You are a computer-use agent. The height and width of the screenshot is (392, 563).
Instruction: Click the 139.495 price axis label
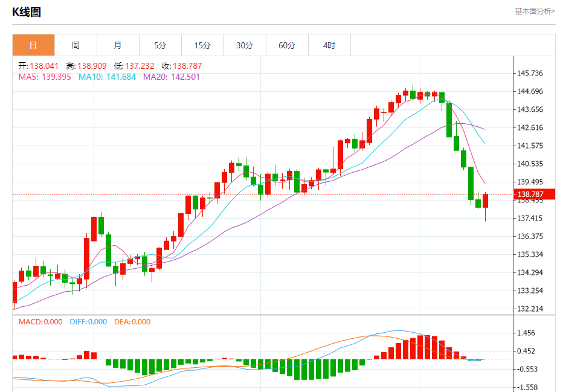[x=530, y=182]
